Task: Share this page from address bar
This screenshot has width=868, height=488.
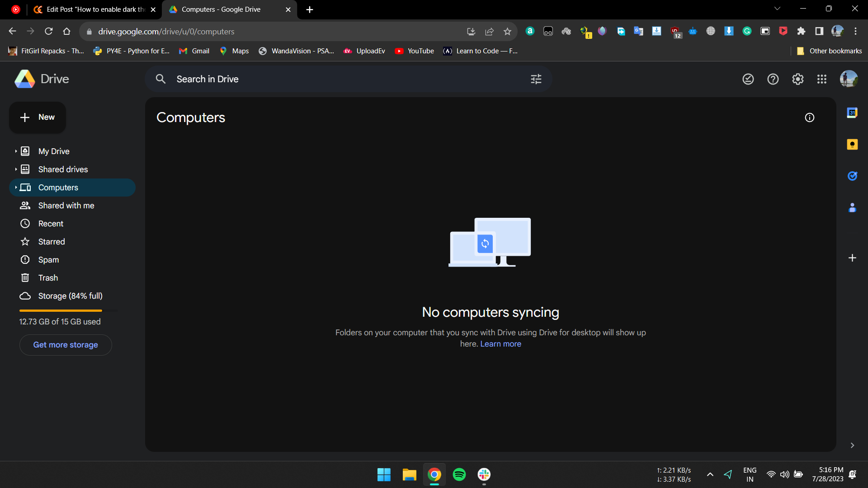Action: (489, 32)
